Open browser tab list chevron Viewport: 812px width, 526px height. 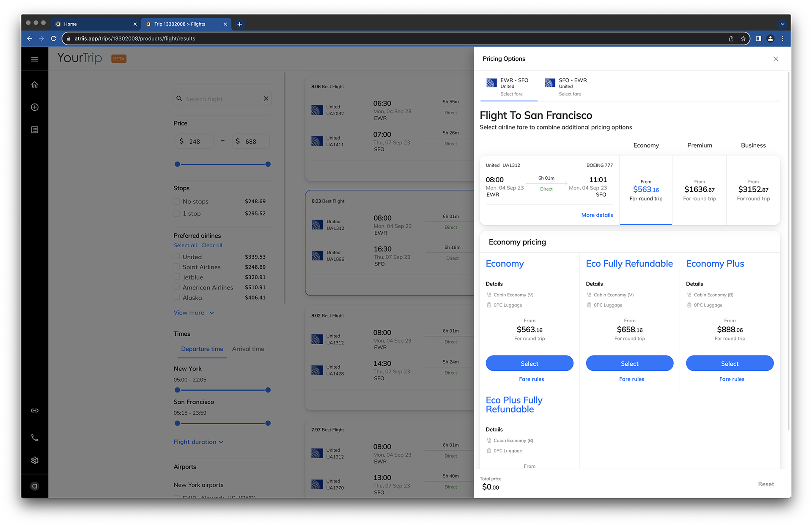click(782, 24)
